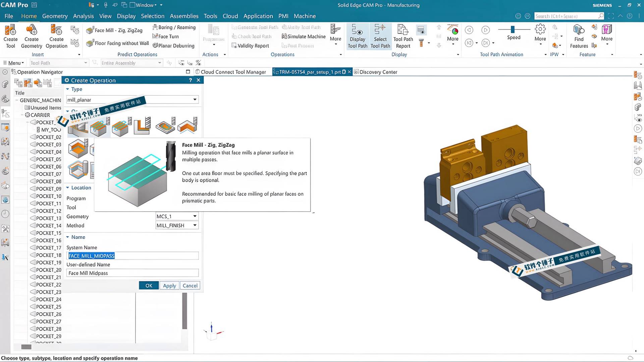Select the Cloud Connect Tool Manager tab
Viewport: 644px width, 362px height.
[231, 72]
